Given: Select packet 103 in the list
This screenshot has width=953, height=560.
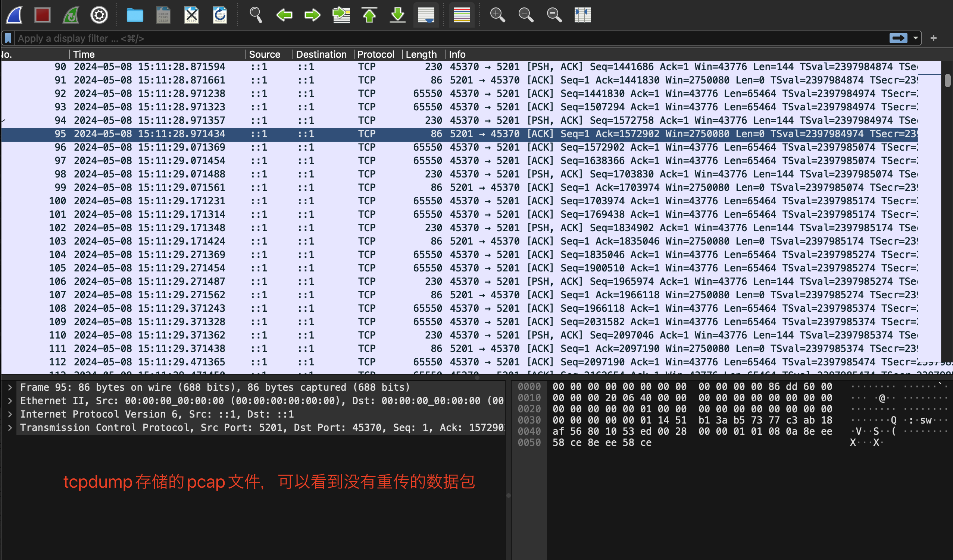Looking at the screenshot, I should tap(459, 241).
